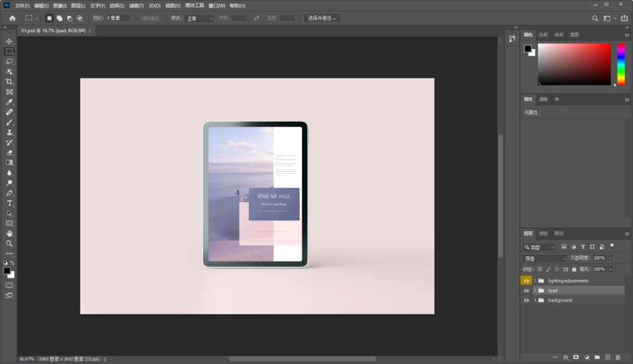
Task: Select the Rectangle shape tool
Action: coord(9,223)
